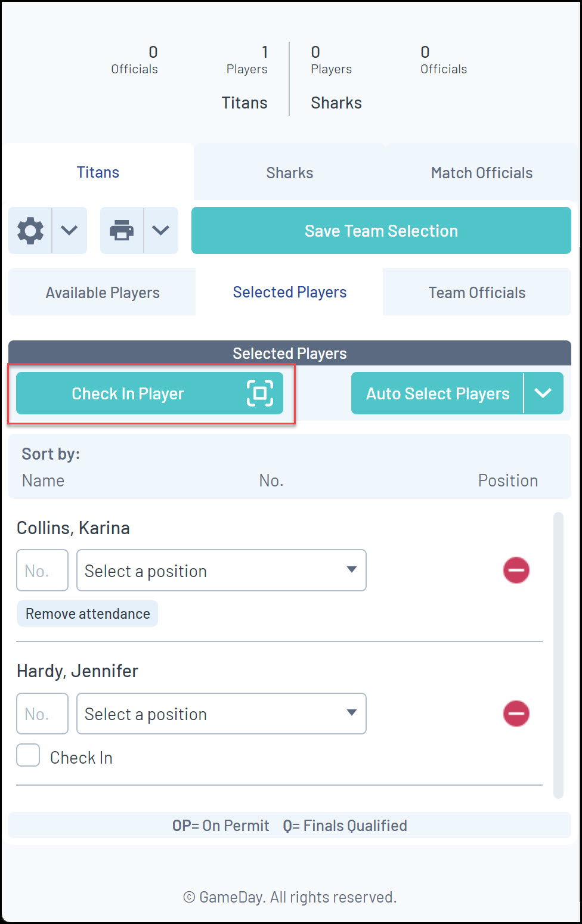Image resolution: width=582 pixels, height=924 pixels.
Task: Click the No. field for Karina Collins
Action: click(42, 570)
